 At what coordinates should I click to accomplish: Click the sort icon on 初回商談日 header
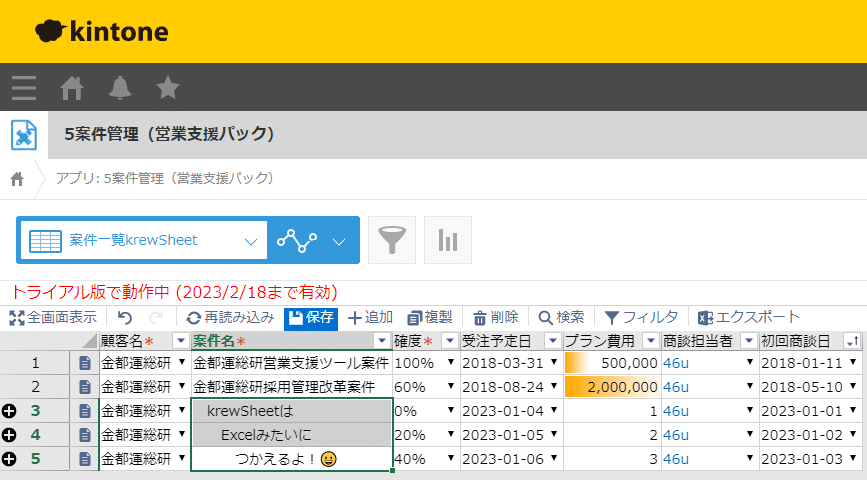[x=852, y=341]
